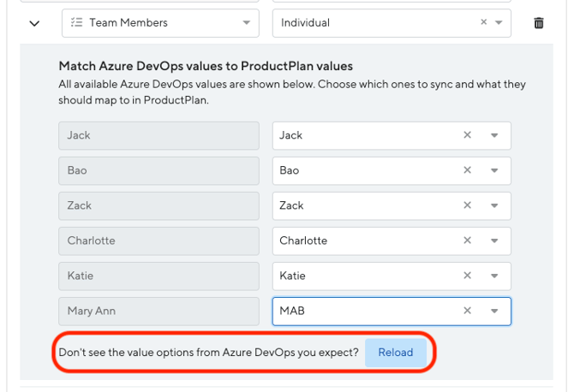Click the Reload button
574x392 pixels.
[x=395, y=353]
